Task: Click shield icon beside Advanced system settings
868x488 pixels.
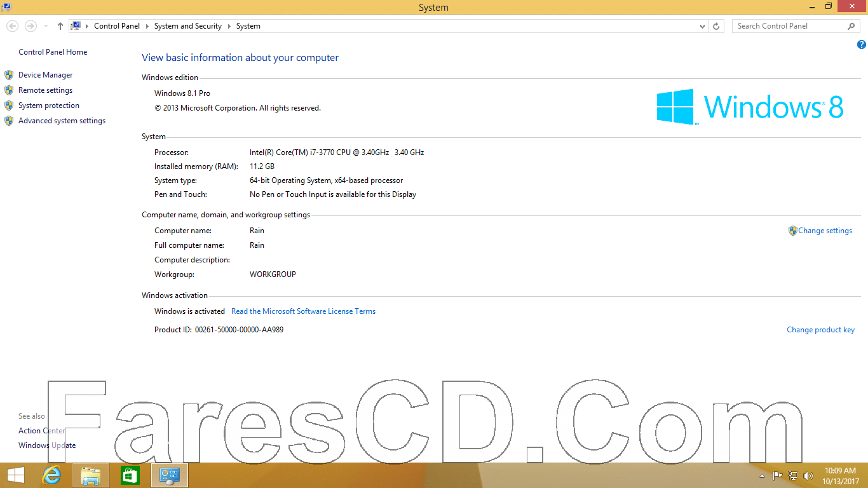Action: pos(9,121)
